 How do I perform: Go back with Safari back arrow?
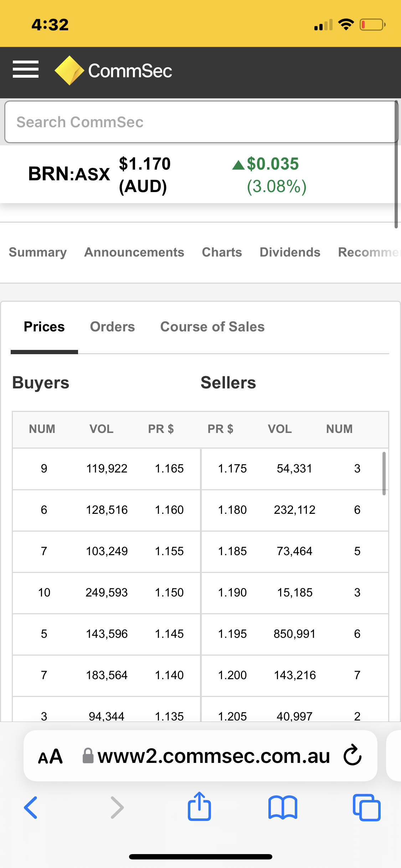click(x=31, y=807)
